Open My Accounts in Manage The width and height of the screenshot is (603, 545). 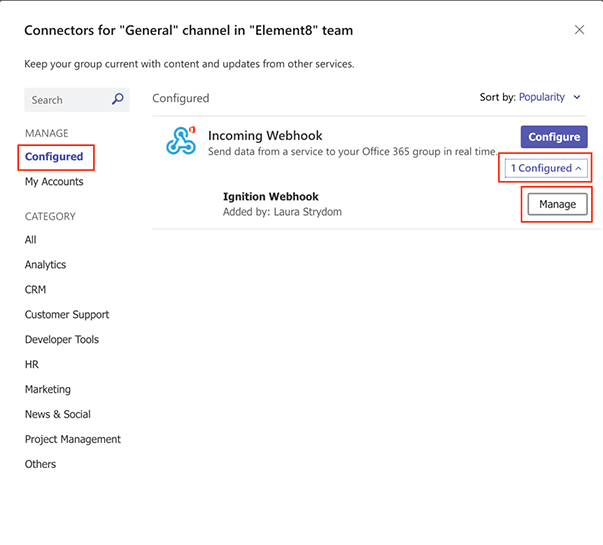coord(54,182)
